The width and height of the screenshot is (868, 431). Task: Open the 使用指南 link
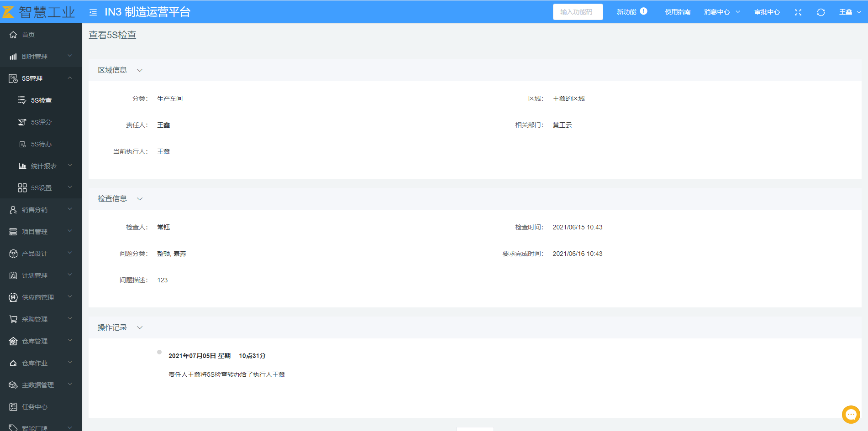[677, 12]
